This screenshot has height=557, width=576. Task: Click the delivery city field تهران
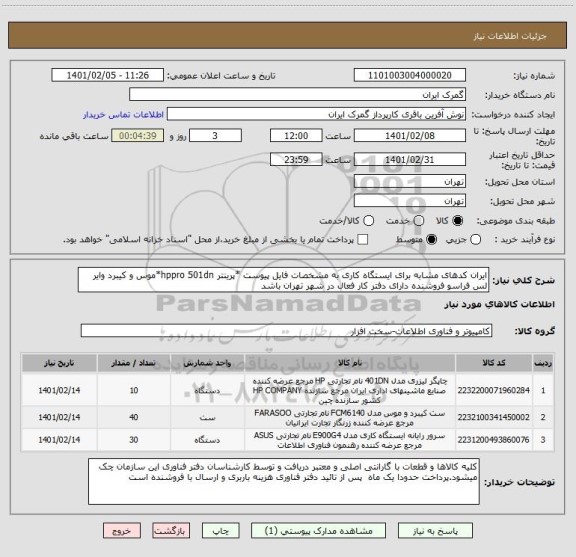(x=410, y=201)
